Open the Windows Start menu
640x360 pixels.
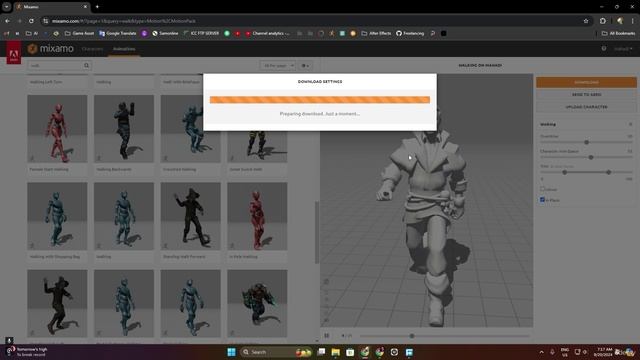pyautogui.click(x=231, y=352)
